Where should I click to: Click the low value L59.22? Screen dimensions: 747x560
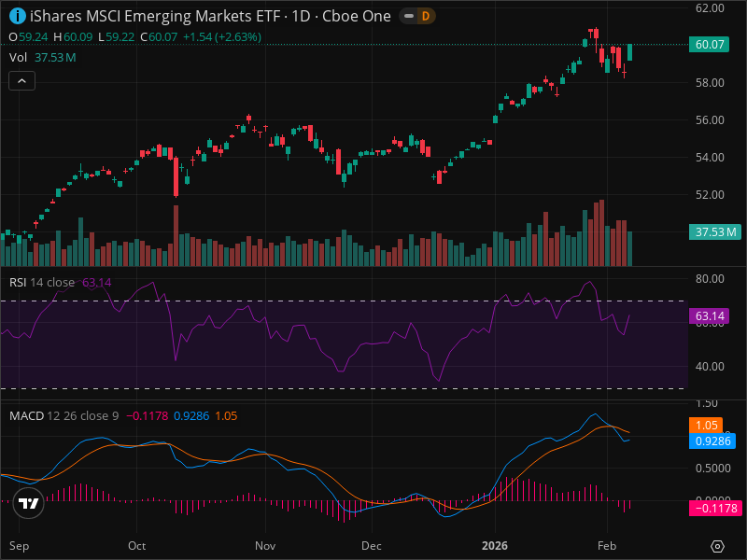pos(116,37)
